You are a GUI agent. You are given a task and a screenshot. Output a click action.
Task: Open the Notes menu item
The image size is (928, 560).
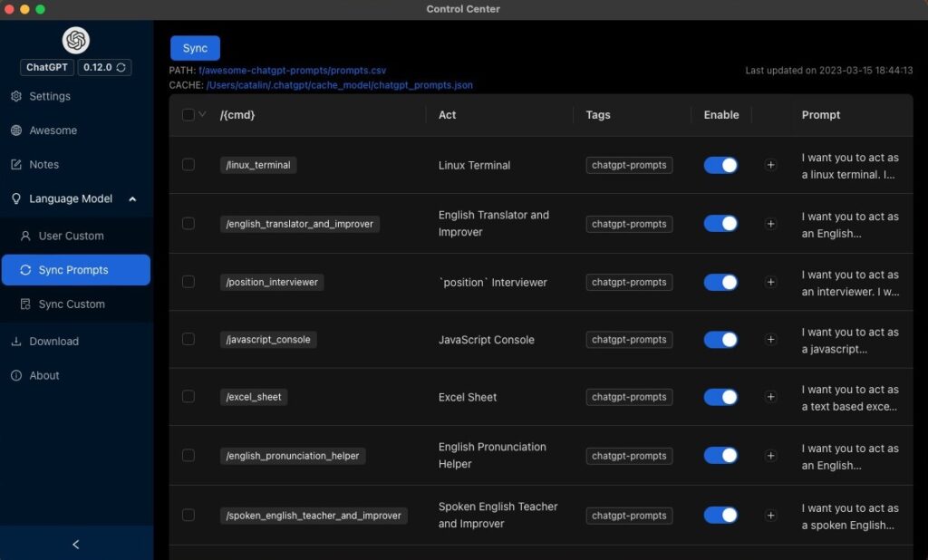click(x=76, y=165)
